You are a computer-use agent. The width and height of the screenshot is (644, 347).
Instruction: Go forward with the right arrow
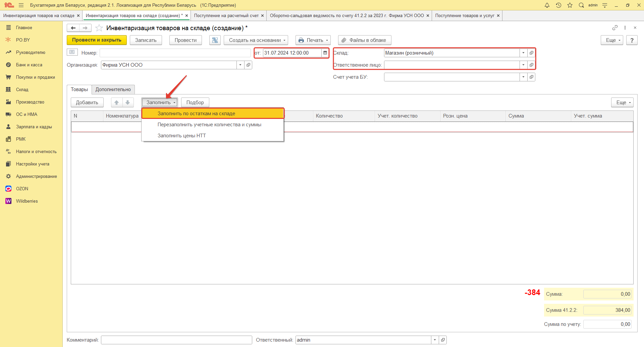coord(85,28)
